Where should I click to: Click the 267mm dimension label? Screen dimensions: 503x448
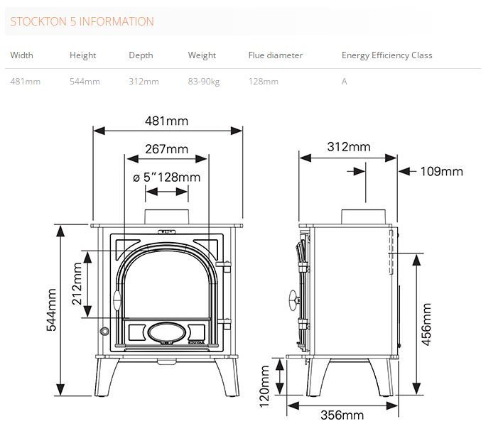[166, 149]
